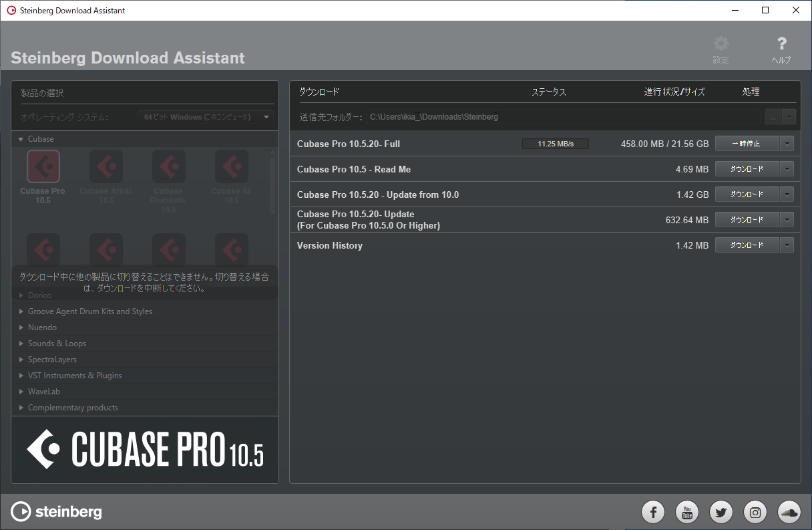
Task: Click the 進行状況/サイズ column header
Action: pyautogui.click(x=674, y=92)
